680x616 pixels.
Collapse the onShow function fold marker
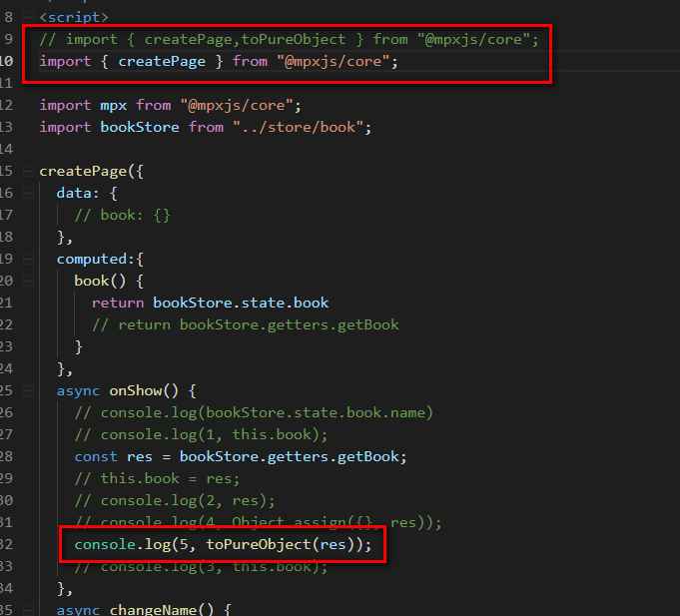[28, 391]
